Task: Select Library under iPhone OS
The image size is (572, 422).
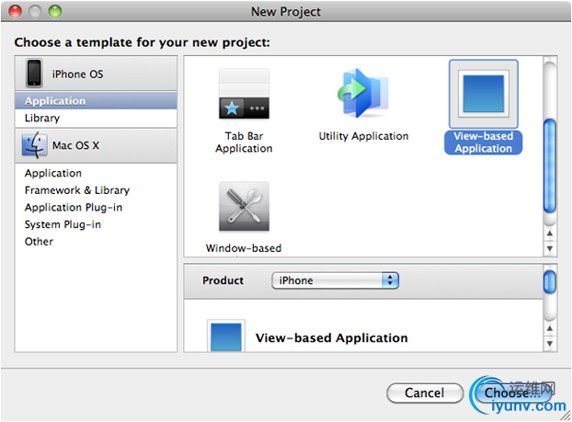Action: point(96,118)
